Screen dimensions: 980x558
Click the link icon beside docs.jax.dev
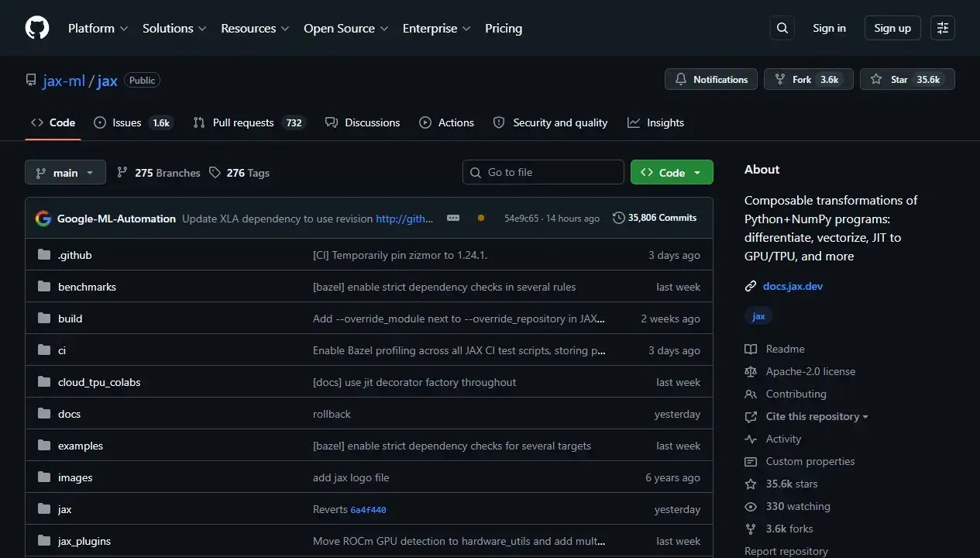point(750,286)
